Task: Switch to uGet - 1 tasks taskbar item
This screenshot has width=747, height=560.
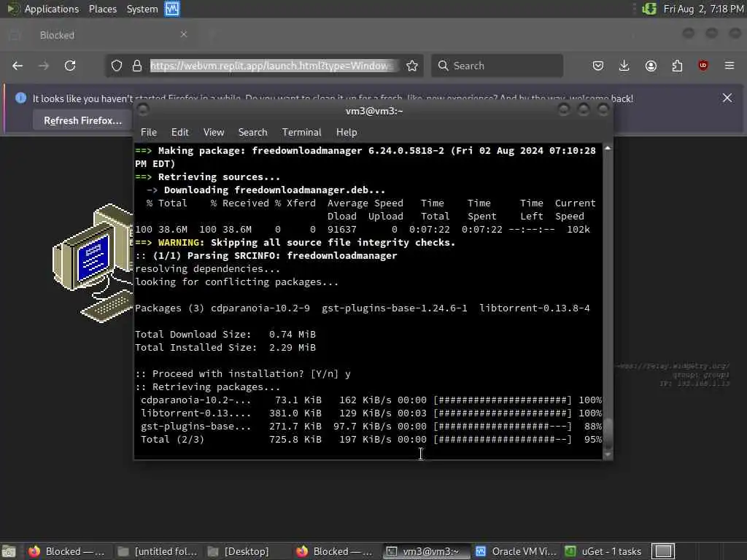Action: tap(603, 551)
